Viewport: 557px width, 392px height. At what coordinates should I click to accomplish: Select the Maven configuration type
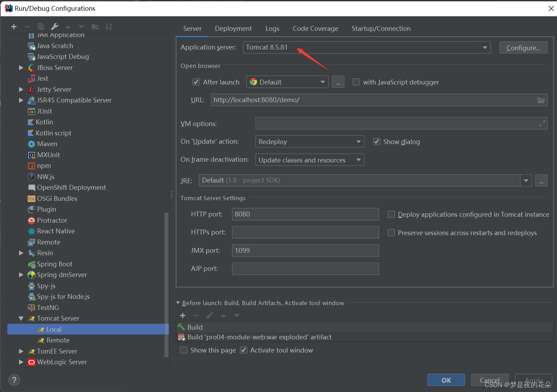47,144
